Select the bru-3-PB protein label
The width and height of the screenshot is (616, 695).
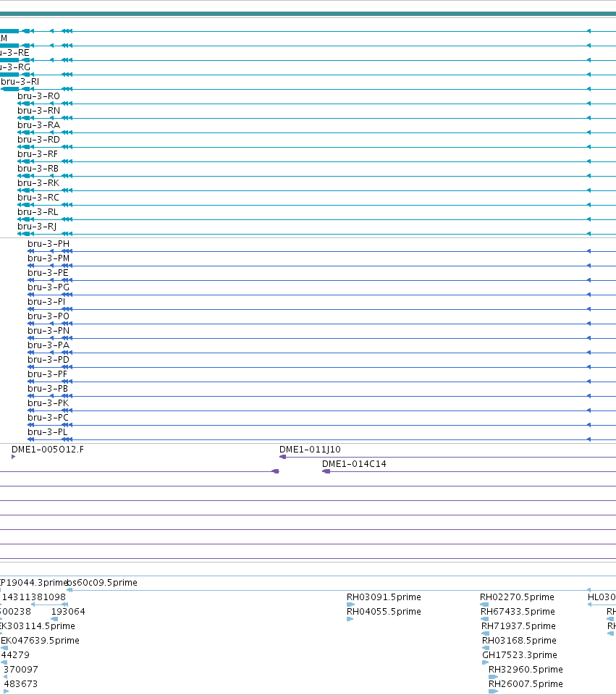click(48, 389)
